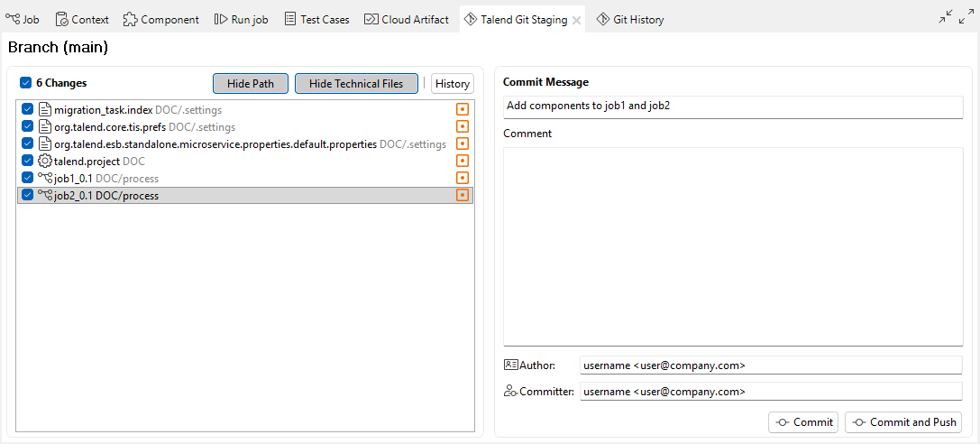Click the org.talend.core.tis.prefs file icon
The height and width of the screenshot is (444, 980).
point(44,127)
